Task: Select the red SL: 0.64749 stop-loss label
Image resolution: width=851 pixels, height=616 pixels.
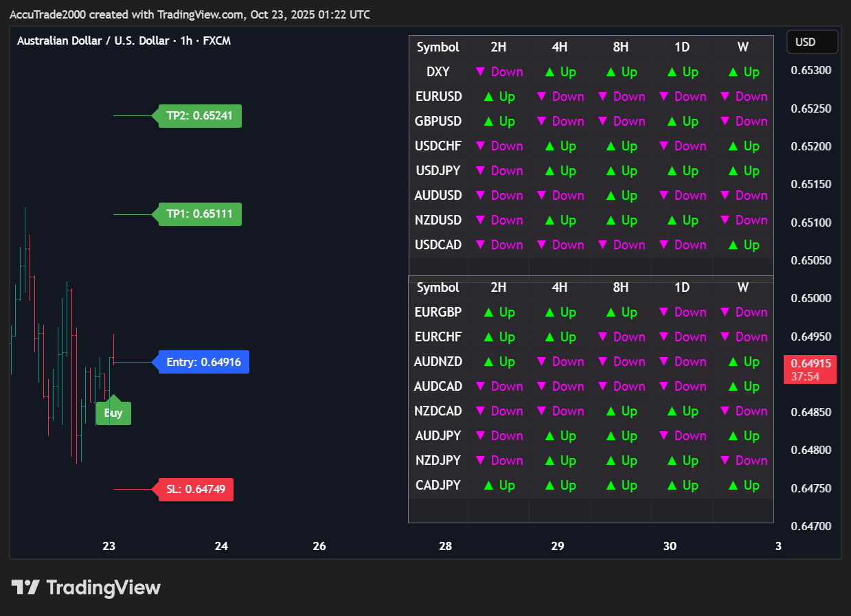Action: click(x=196, y=490)
